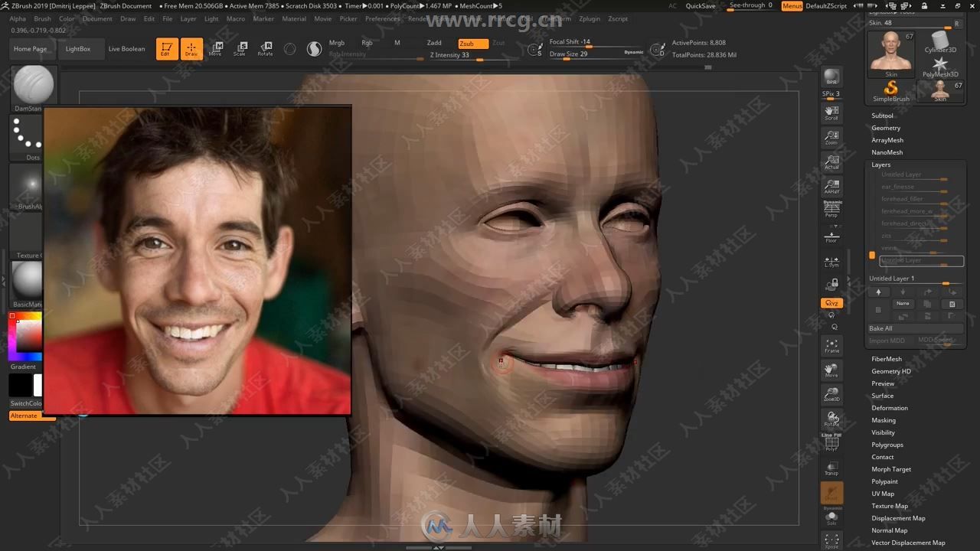Click the AAHalf icon
Image resolution: width=980 pixels, height=551 pixels.
(x=831, y=187)
